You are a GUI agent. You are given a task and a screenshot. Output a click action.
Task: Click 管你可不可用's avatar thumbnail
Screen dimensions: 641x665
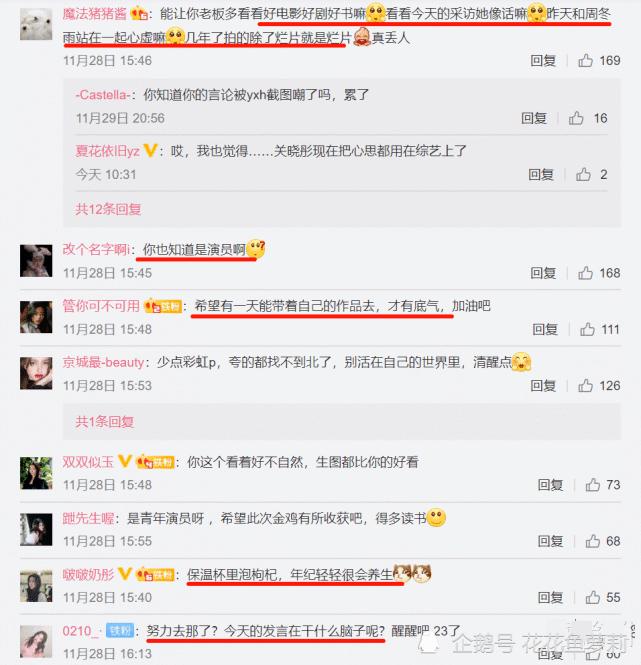coord(36,317)
